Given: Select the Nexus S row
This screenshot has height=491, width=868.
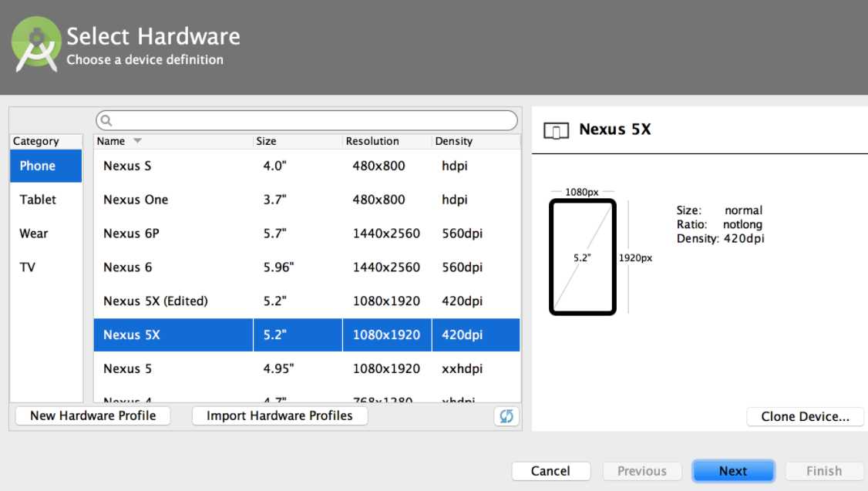Looking at the screenshot, I should coord(307,166).
